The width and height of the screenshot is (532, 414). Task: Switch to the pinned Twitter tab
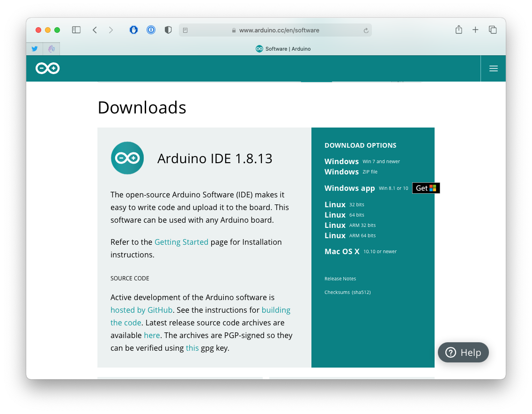coord(35,49)
